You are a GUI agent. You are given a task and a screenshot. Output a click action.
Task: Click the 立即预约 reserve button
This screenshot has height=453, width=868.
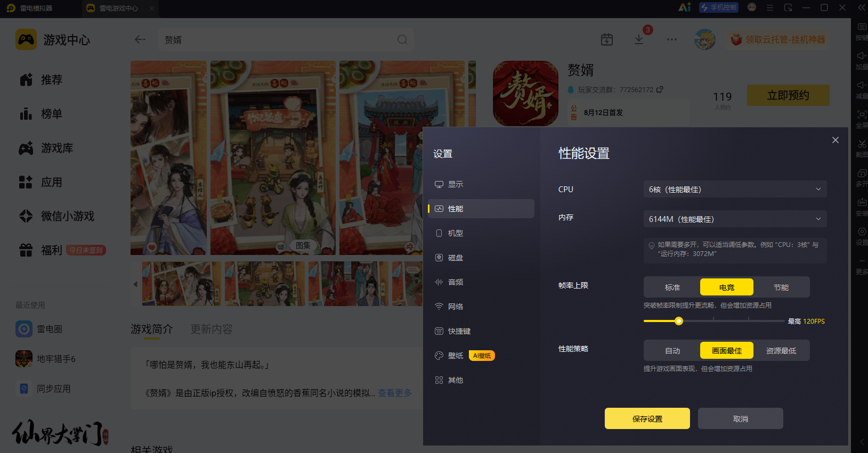[x=788, y=95]
